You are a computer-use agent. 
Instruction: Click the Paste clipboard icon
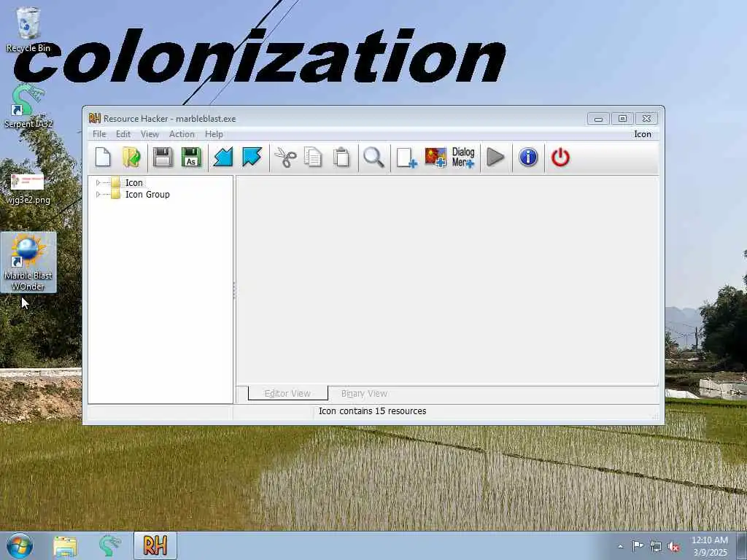pos(341,157)
